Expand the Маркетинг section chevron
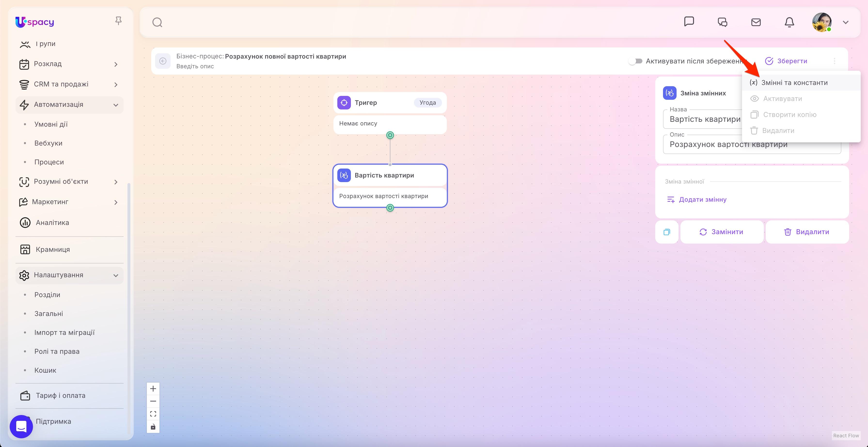Screen dimensions: 868x447 point(116,202)
